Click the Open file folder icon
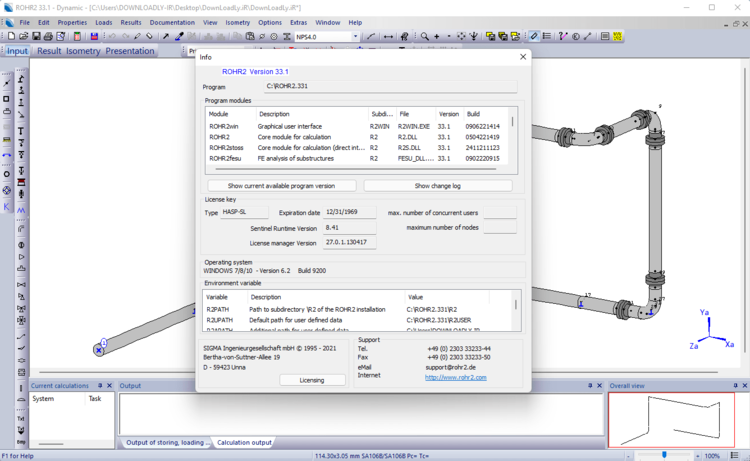This screenshot has width=750, height=461. click(x=22, y=37)
